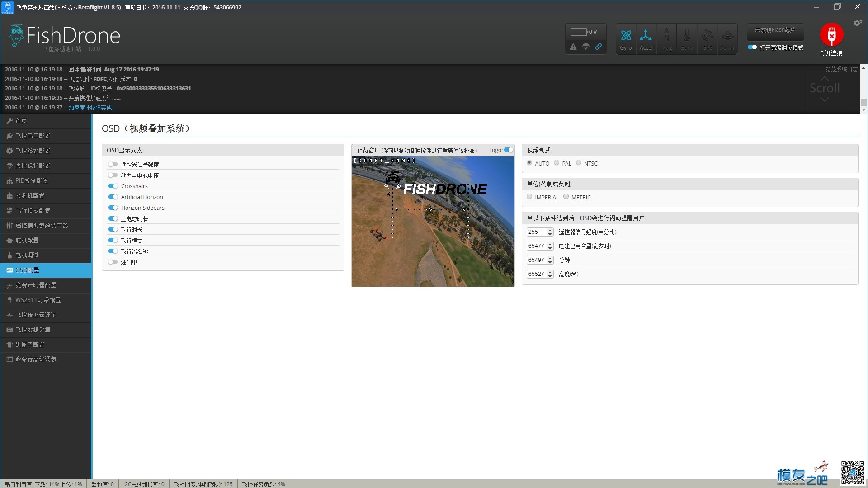Click the Sonar sensor icon
Screen dimensions: 868x488
tap(727, 39)
